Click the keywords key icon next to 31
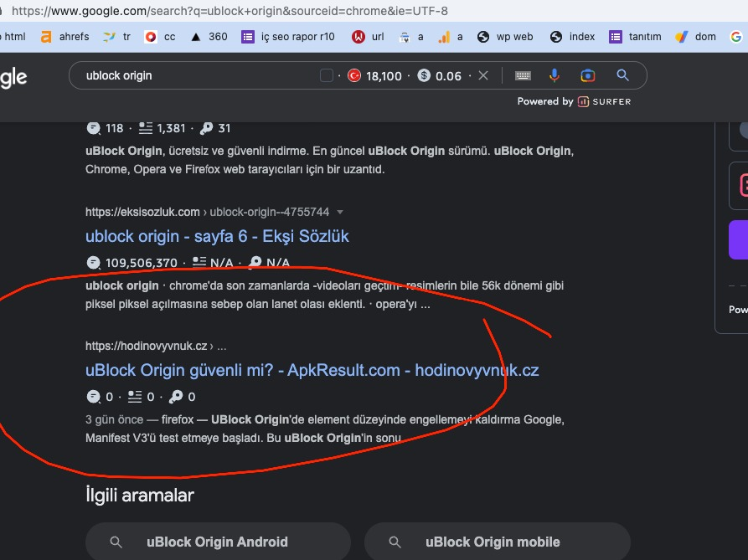This screenshot has height=560, width=748. [x=207, y=128]
